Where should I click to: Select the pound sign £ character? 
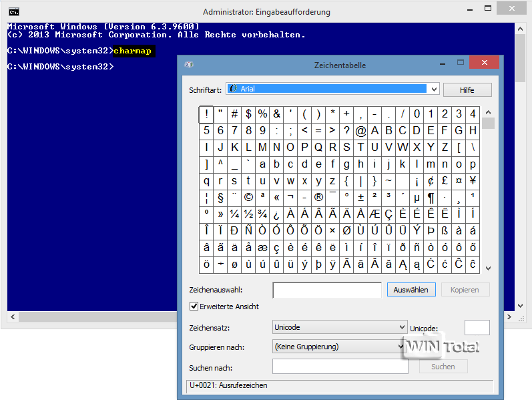(x=445, y=181)
